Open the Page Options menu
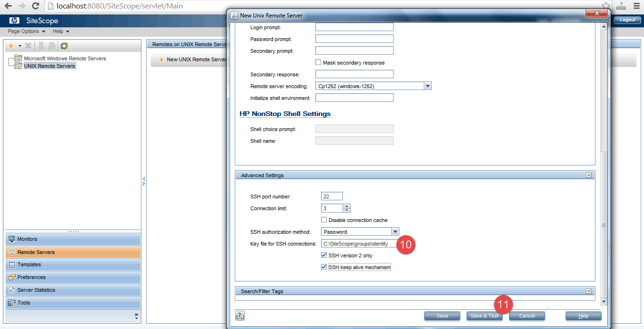Viewport: 644px width, 329px height. pos(26,32)
